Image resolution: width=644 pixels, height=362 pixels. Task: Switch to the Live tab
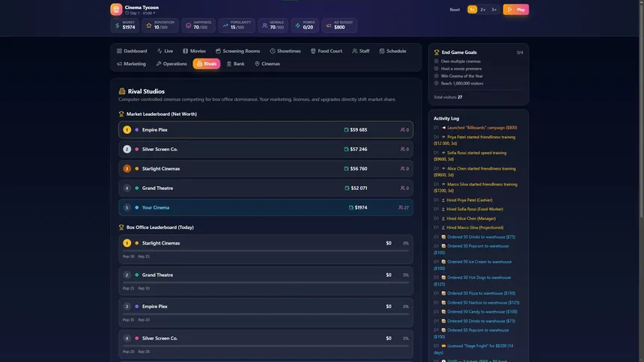(165, 51)
